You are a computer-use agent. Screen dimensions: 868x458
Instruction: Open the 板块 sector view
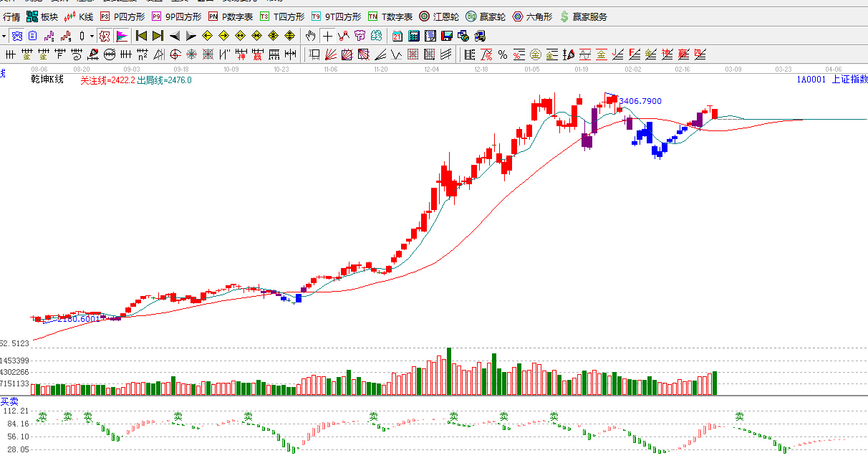tap(42, 16)
